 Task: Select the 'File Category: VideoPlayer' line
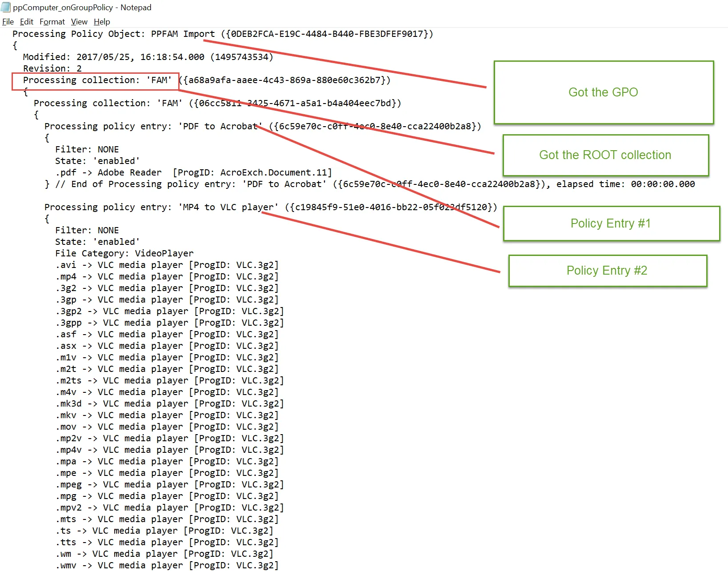(124, 253)
